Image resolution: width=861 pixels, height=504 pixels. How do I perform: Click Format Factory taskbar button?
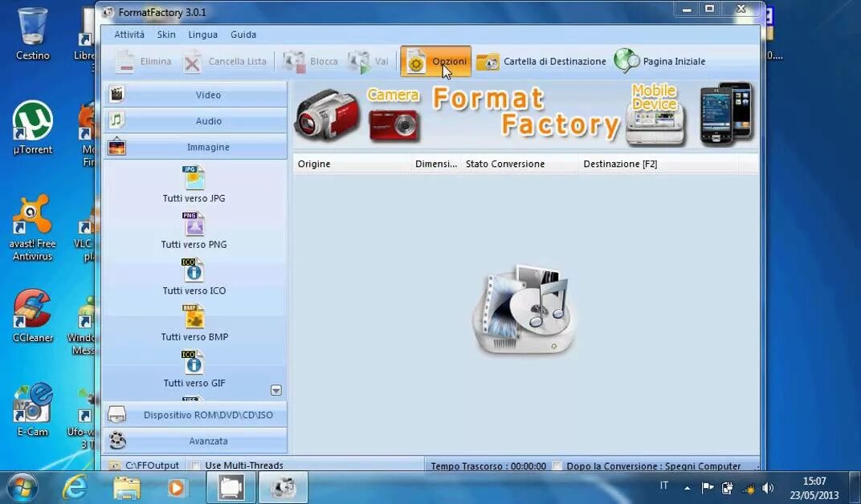pos(283,487)
